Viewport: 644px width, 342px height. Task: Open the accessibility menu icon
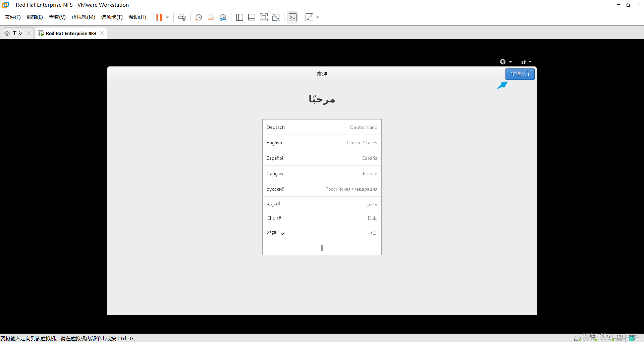pyautogui.click(x=506, y=62)
